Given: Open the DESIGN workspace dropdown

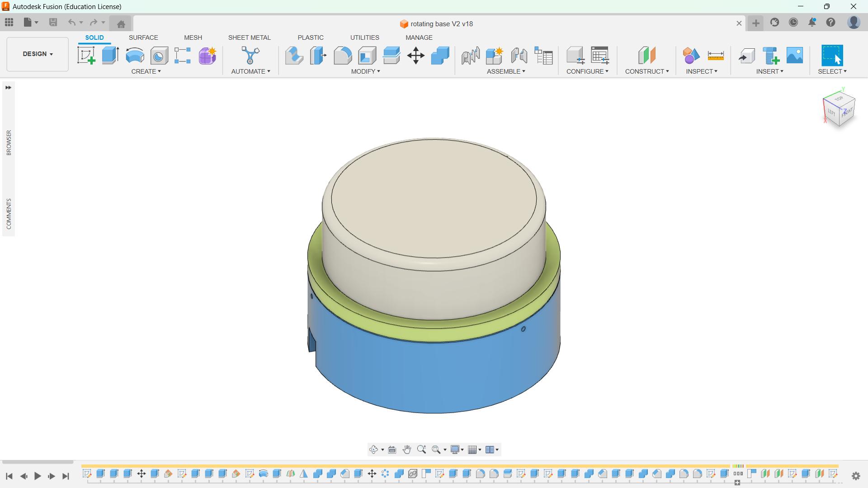Looking at the screenshot, I should pyautogui.click(x=38, y=54).
